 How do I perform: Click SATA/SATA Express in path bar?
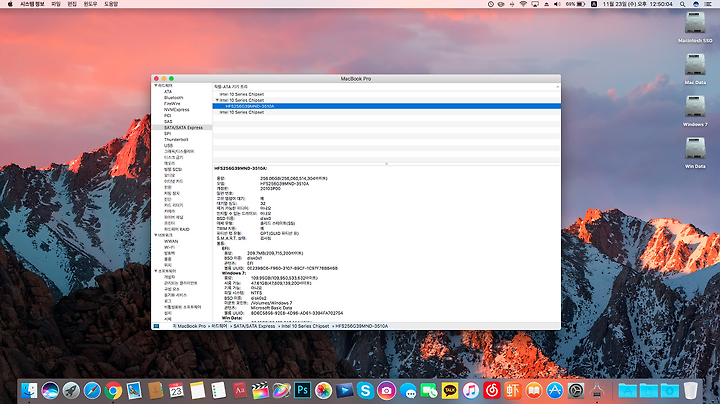[x=254, y=326]
